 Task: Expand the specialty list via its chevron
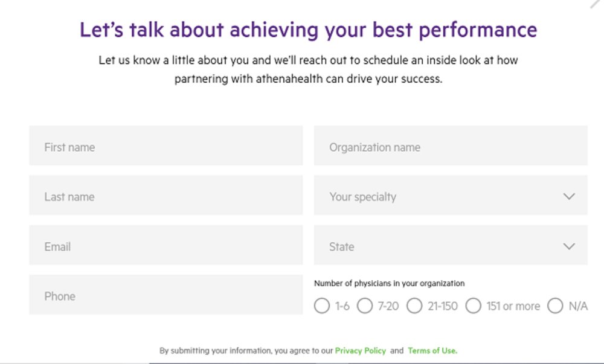(568, 196)
